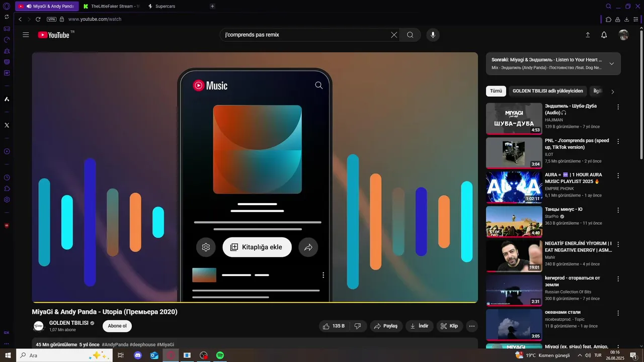
Task: Open GOLDEN TBILISI channel avatar
Action: pyautogui.click(x=39, y=326)
